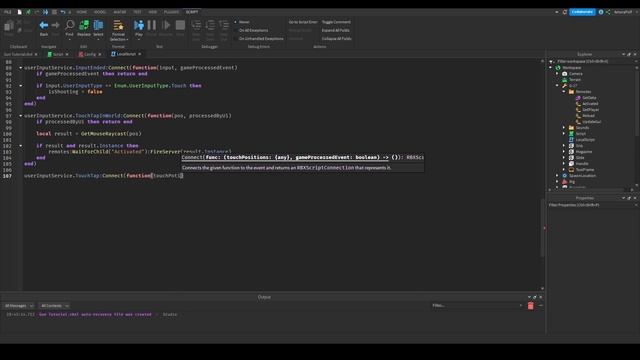Collapse the Remotes folder node
640x360 pixels.
coord(564,92)
